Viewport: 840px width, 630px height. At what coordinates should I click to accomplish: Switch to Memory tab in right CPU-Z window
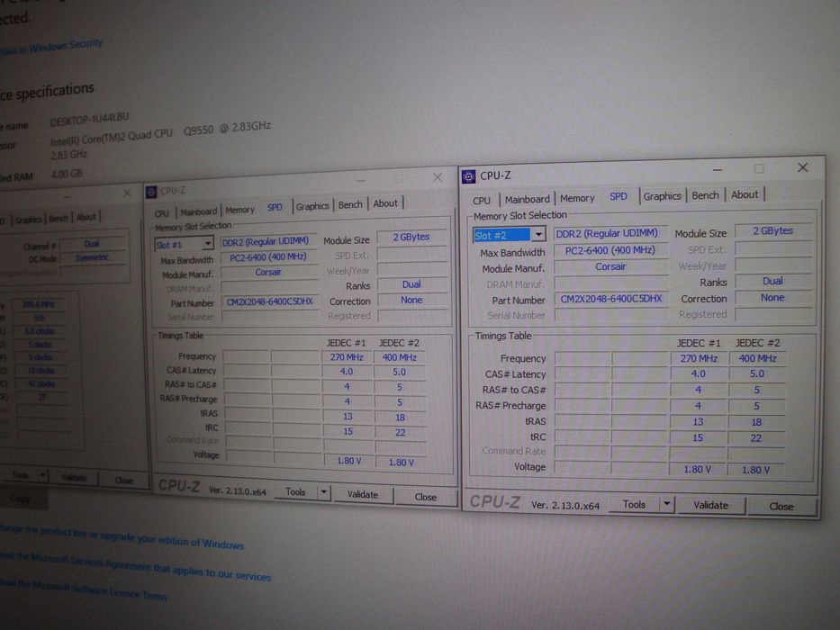(577, 198)
